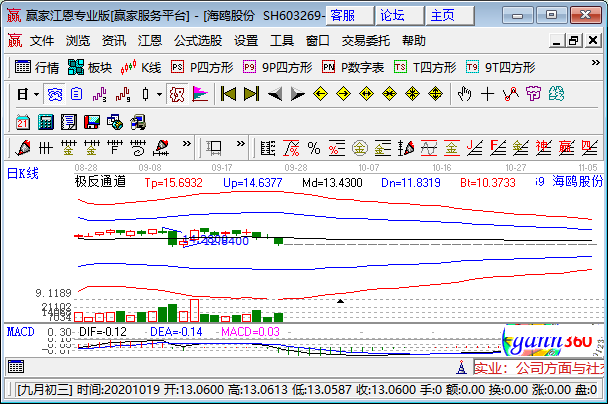Click the MACD indicator label
The image size is (608, 404).
click(x=21, y=332)
